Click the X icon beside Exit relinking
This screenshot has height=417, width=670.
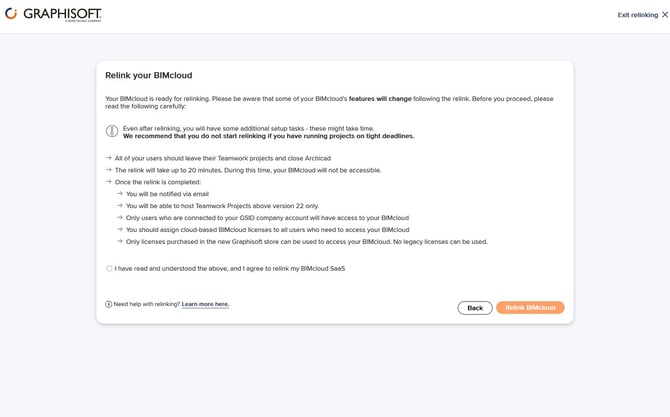pyautogui.click(x=665, y=15)
